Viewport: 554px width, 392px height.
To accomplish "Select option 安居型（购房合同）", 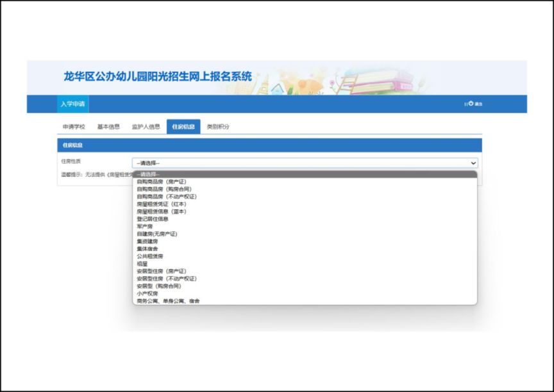I will pos(305,286).
